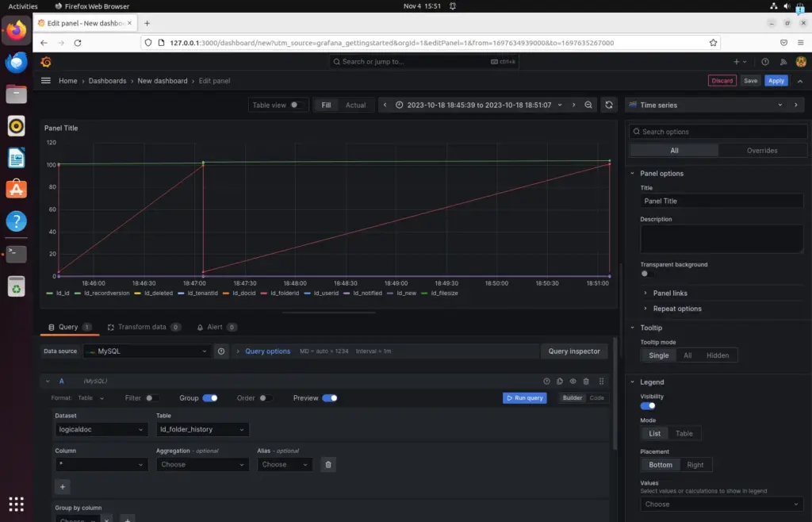The width and height of the screenshot is (812, 522).
Task: Duplicate query A
Action: [560, 381]
